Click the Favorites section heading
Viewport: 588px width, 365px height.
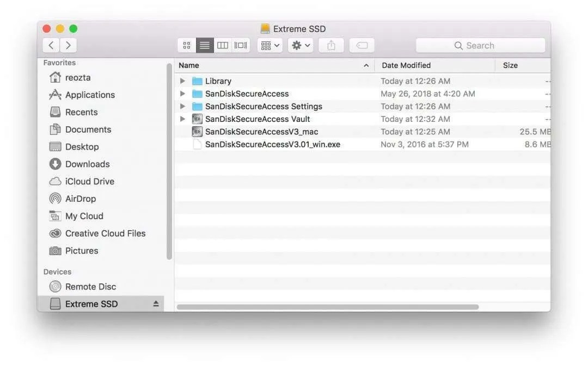click(x=59, y=63)
